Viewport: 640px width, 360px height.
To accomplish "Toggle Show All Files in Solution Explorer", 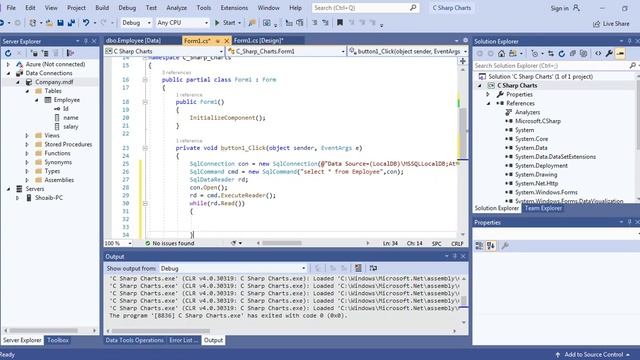I will (x=584, y=53).
